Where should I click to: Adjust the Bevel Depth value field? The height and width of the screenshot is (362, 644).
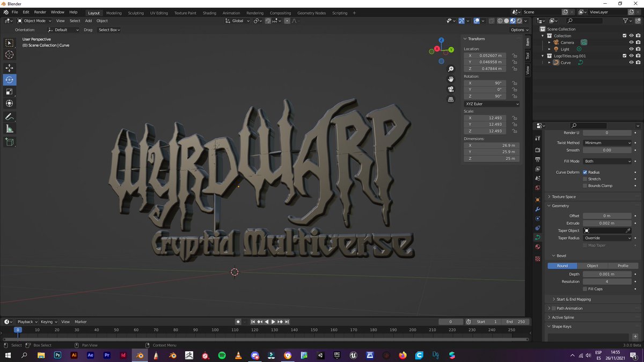click(608, 274)
